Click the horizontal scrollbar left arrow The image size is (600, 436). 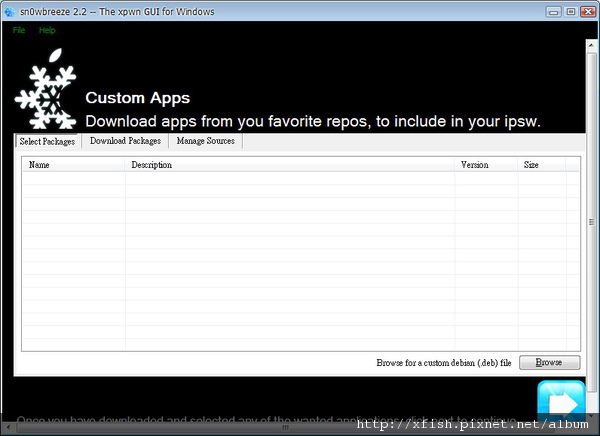point(8,427)
